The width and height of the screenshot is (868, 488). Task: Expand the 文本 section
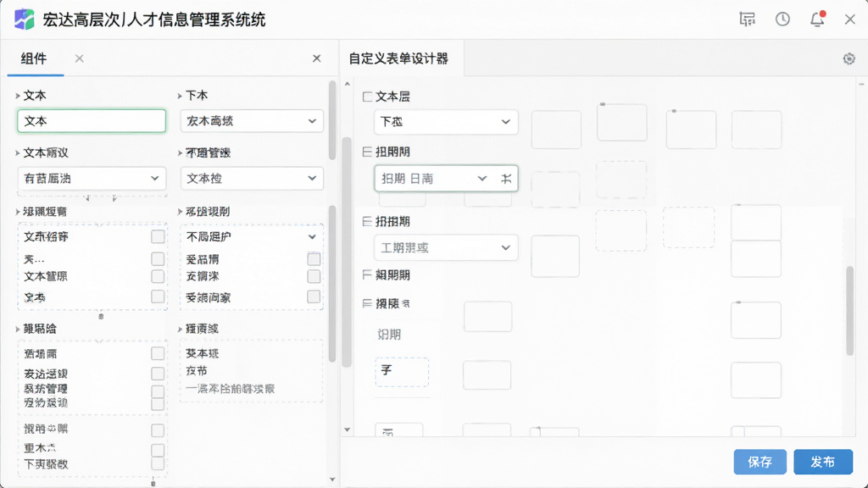17,96
